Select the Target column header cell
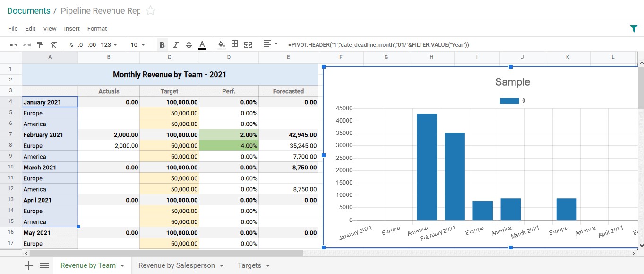This screenshot has width=644, height=274. tap(169, 91)
